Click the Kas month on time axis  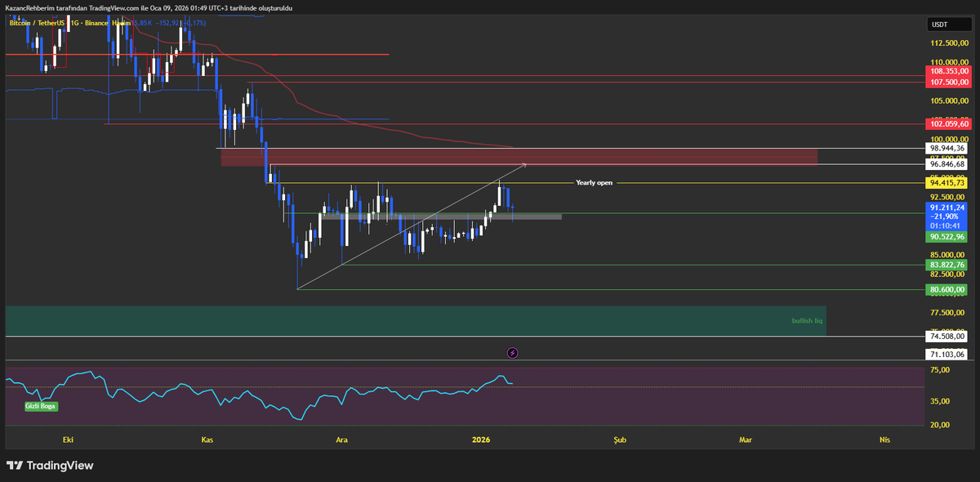(207, 440)
